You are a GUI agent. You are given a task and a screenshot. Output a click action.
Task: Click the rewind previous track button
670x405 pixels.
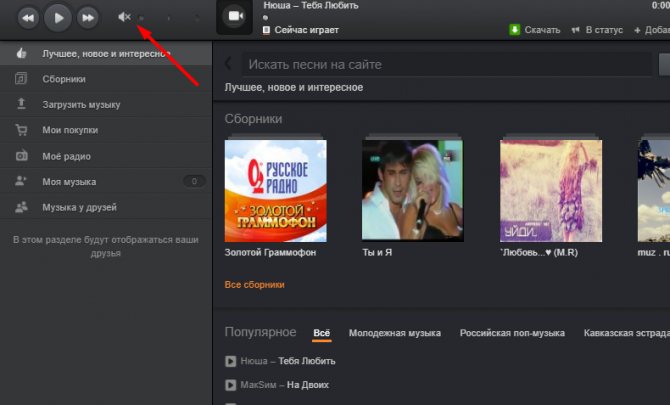(28, 18)
